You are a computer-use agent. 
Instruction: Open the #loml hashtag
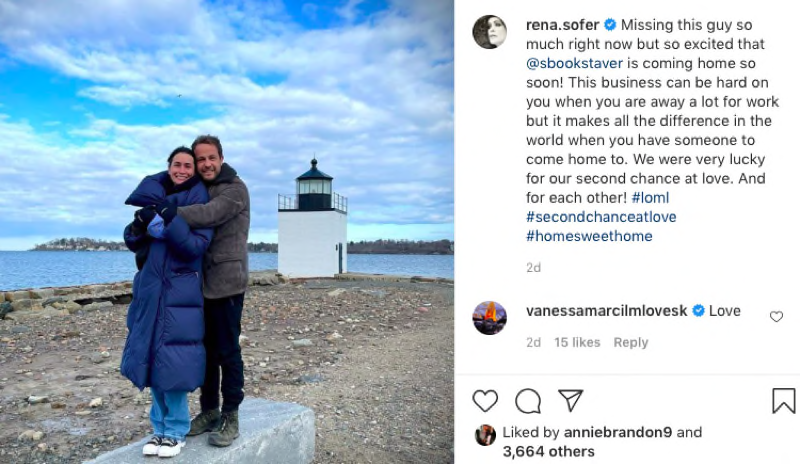click(x=651, y=198)
